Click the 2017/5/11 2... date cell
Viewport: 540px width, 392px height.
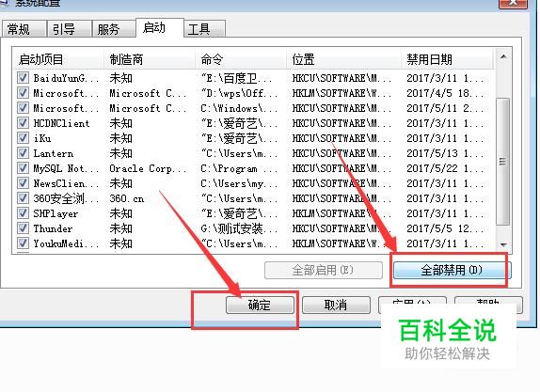point(446,108)
